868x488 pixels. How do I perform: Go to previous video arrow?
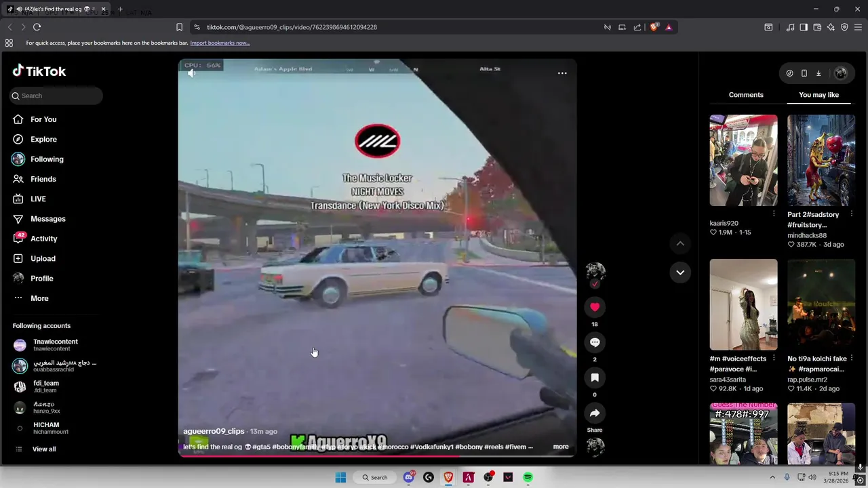tap(680, 243)
